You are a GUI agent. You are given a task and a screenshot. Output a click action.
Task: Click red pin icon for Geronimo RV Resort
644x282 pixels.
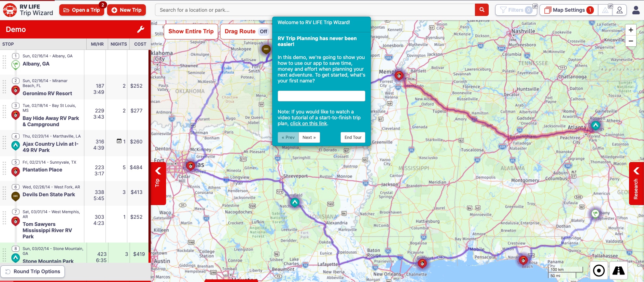tap(15, 90)
